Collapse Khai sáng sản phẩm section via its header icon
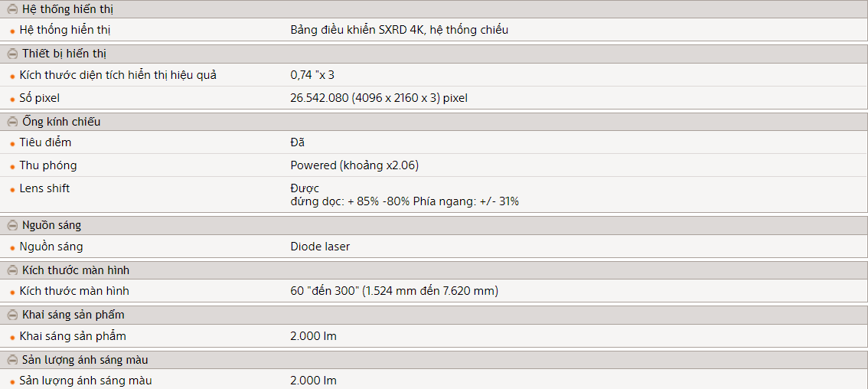The width and height of the screenshot is (868, 389). click(x=12, y=315)
